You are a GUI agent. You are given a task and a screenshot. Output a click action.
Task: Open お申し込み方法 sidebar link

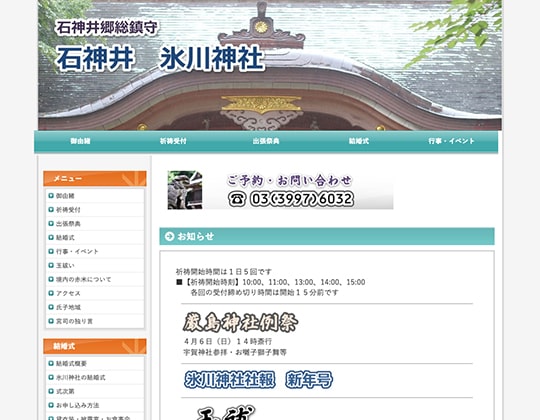(77, 405)
